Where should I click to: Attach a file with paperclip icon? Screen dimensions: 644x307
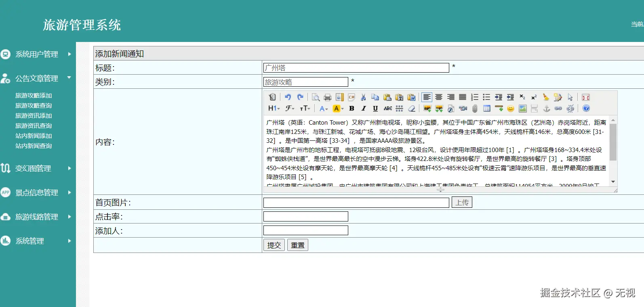point(475,108)
